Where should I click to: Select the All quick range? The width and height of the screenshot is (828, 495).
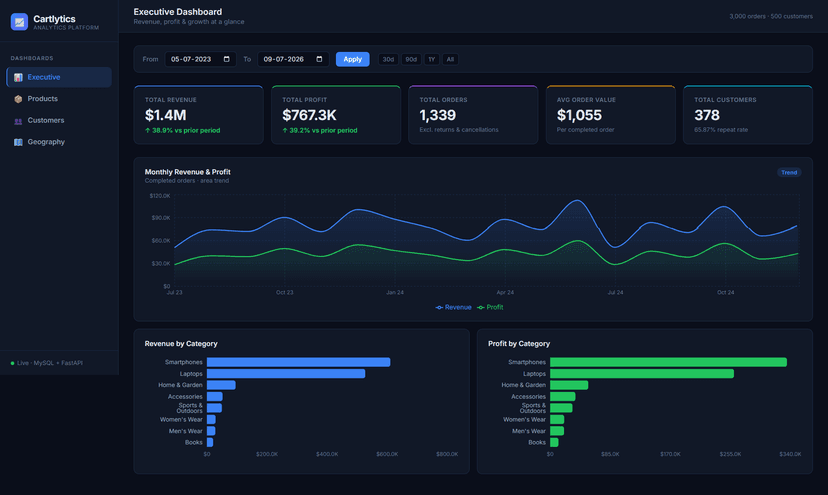pyautogui.click(x=450, y=59)
